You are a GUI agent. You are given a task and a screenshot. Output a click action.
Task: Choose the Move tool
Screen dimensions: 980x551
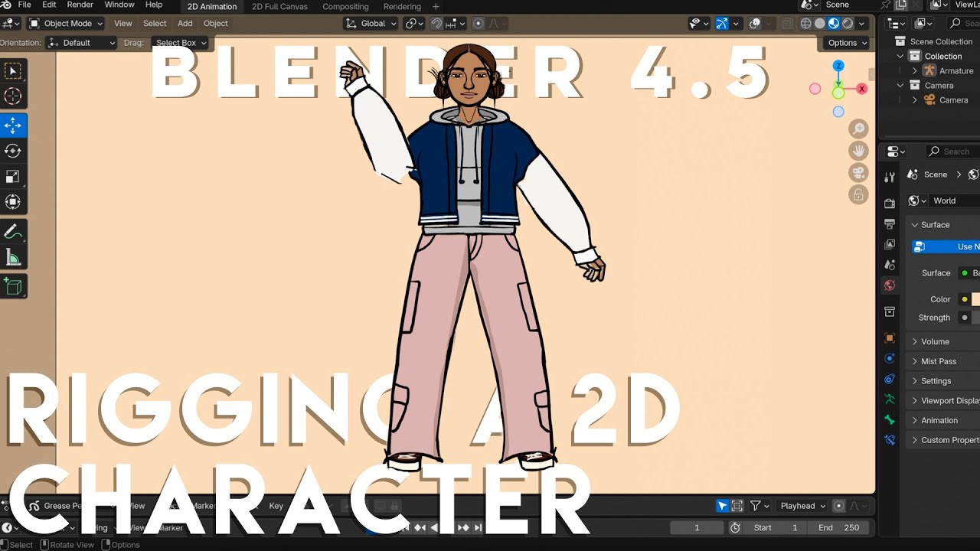tap(13, 126)
